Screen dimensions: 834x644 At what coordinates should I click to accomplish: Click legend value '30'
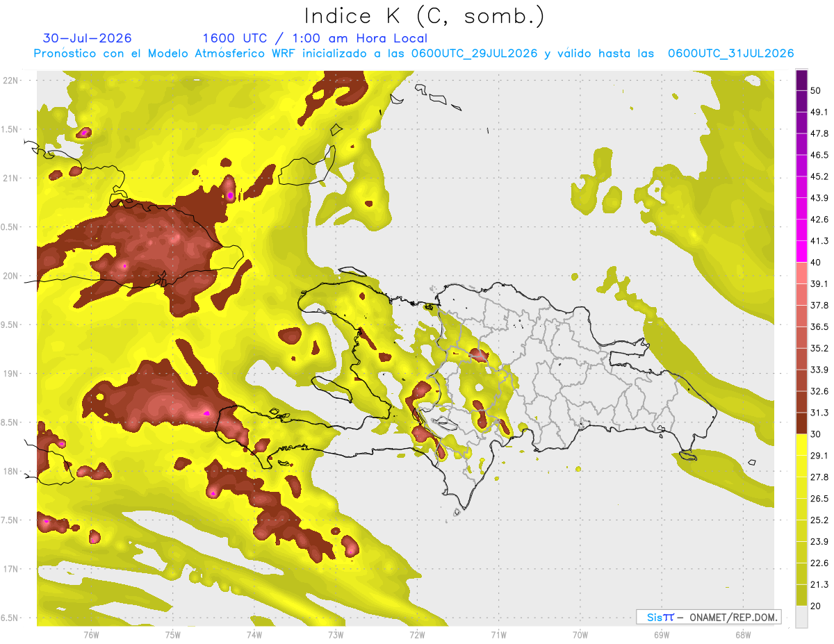click(817, 434)
